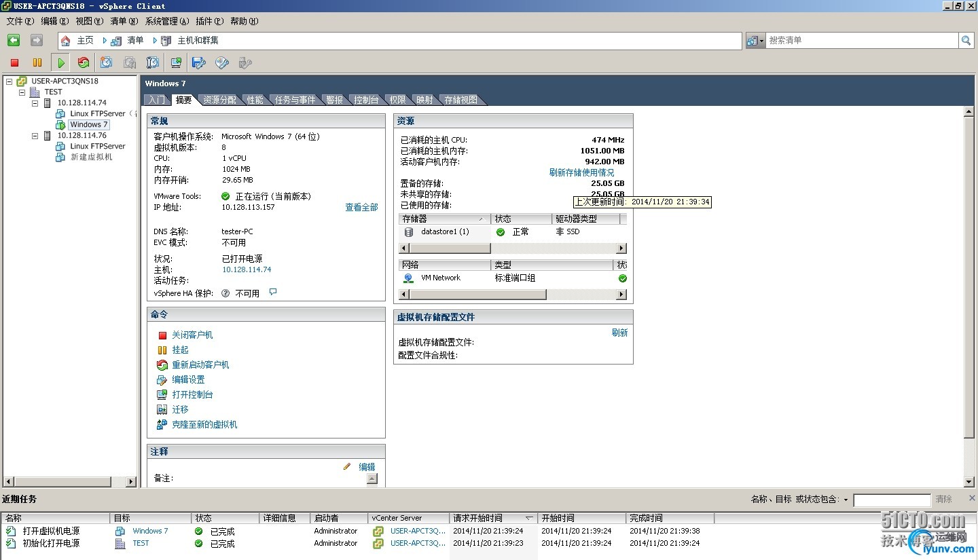This screenshot has width=978, height=560.
Task: Click the green back navigation arrow
Action: coord(14,41)
